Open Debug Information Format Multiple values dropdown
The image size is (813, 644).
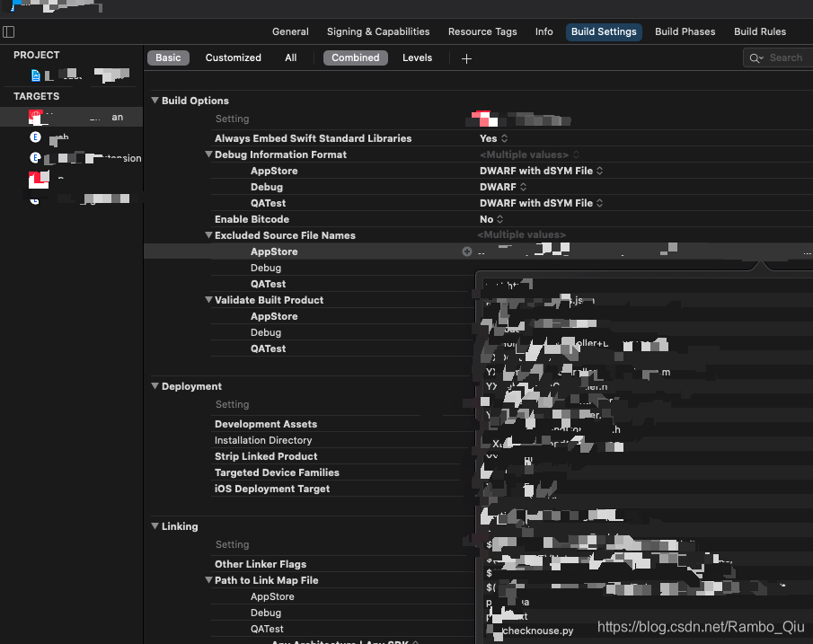point(529,154)
